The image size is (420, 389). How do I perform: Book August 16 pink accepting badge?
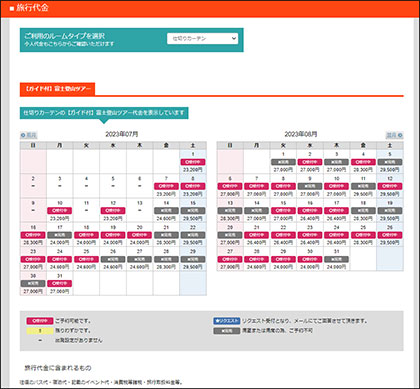coord(310,211)
